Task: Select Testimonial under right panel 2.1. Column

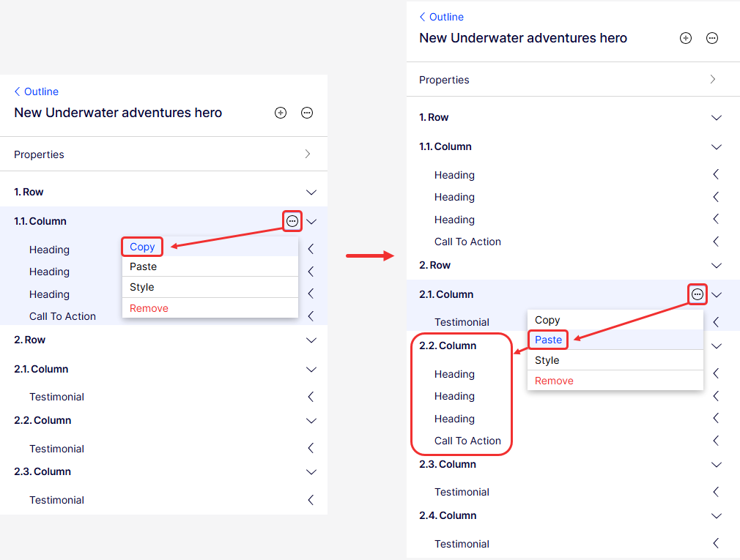Action: pos(462,322)
